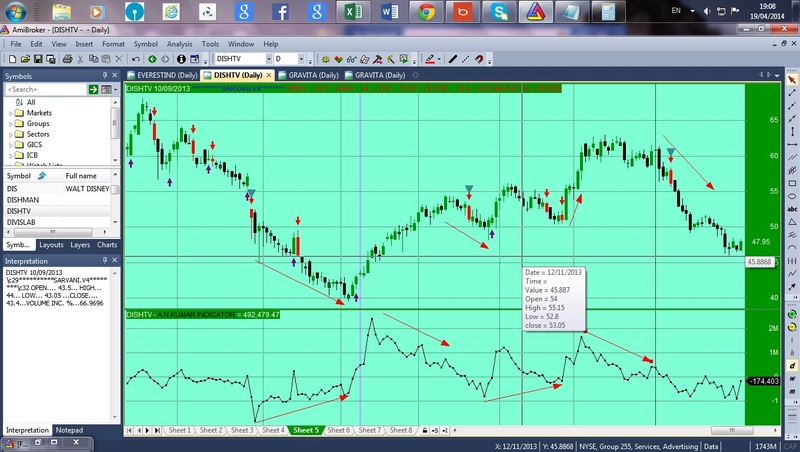Screen dimensions: 800x452
Task: Expand the Markets tree folder
Action: tap(11, 113)
